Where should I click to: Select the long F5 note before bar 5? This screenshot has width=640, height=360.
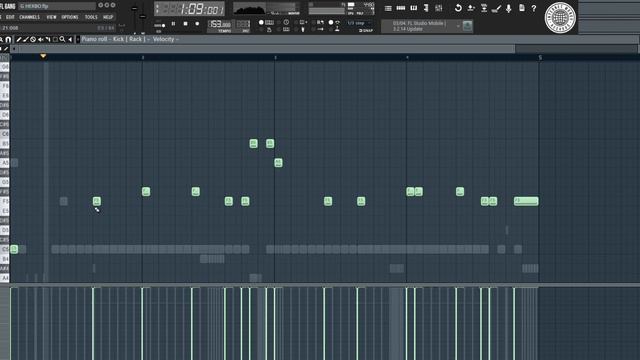[526, 201]
